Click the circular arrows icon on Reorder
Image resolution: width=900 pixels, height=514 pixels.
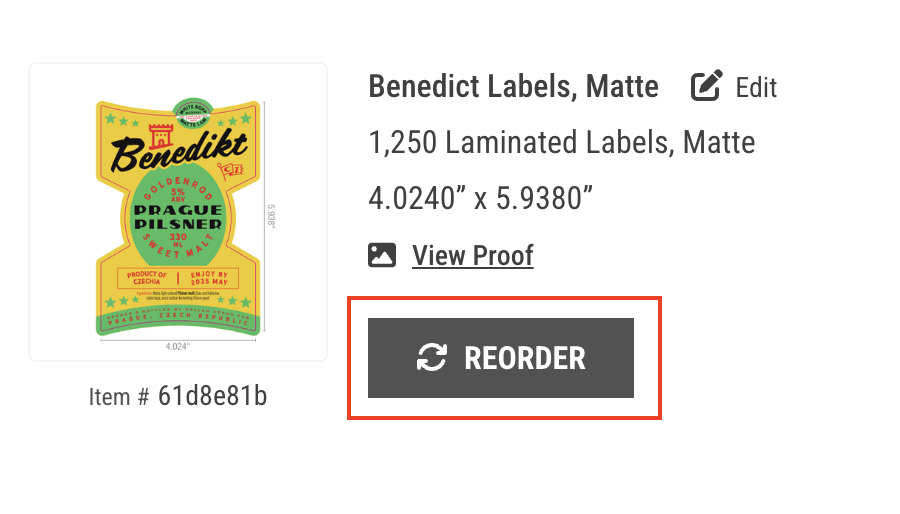pos(432,357)
